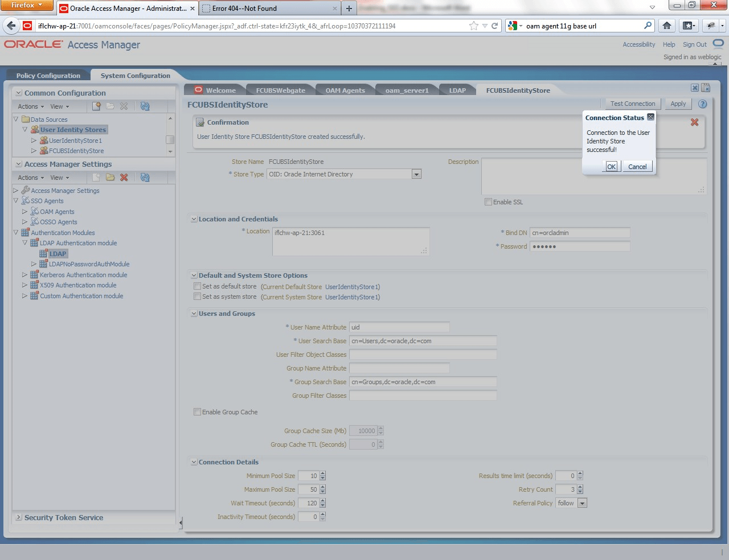Click the Google search engine icon in the search box
729x560 pixels.
click(513, 26)
